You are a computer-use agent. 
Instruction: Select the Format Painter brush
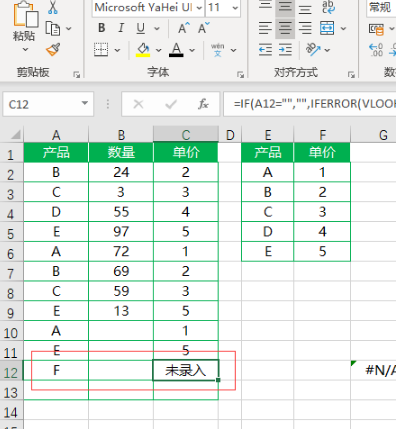tap(53, 50)
